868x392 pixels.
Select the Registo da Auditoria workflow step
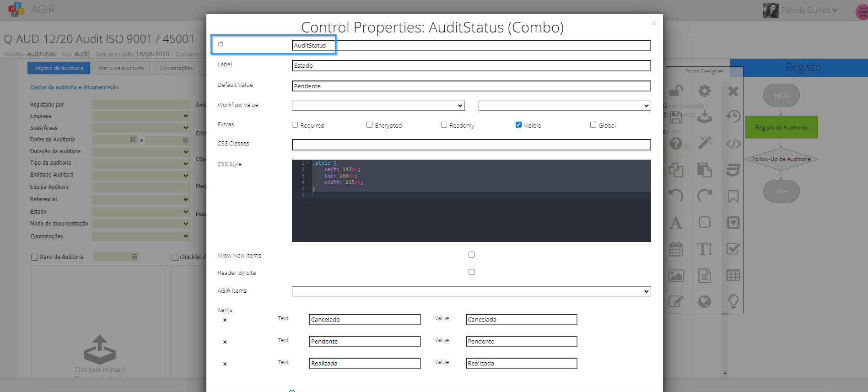pos(781,128)
